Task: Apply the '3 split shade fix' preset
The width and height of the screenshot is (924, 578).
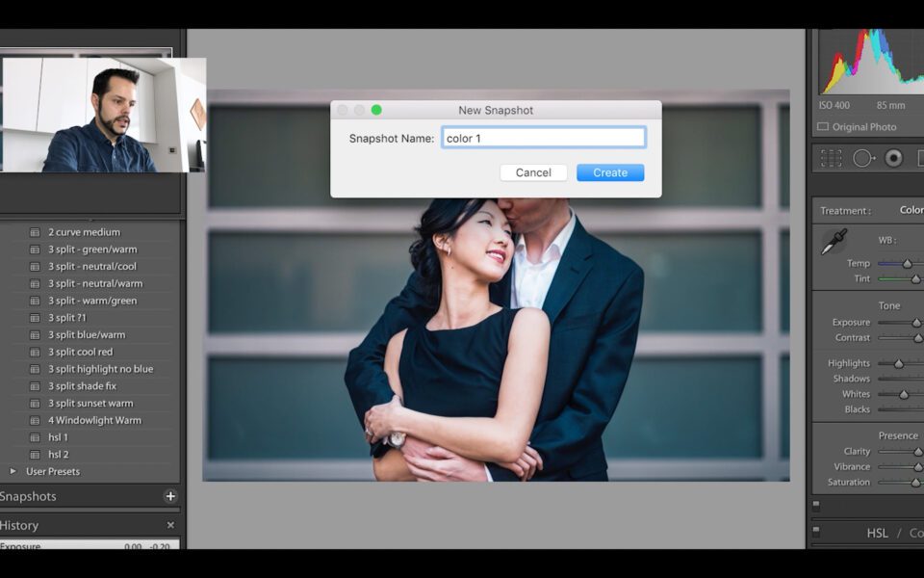Action: [83, 386]
